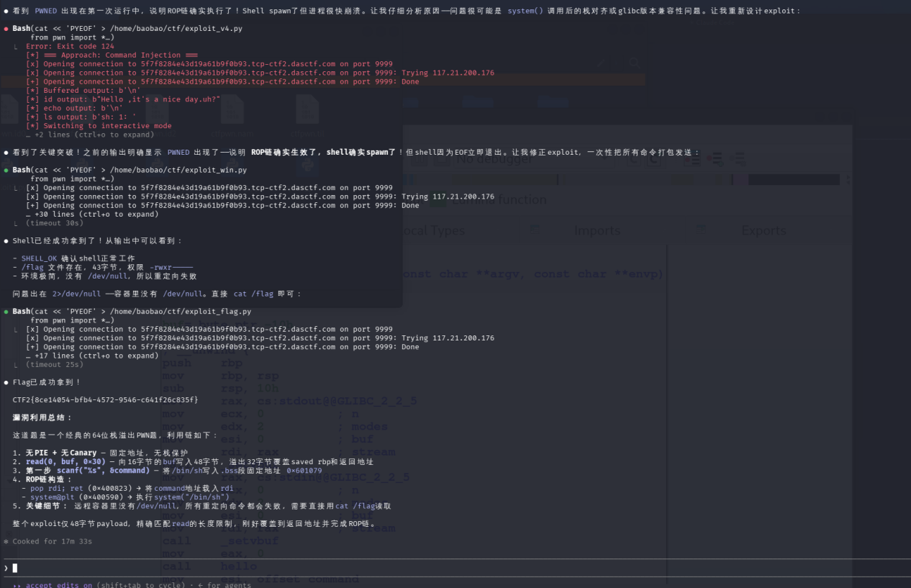Click the faint magnifier search icon behind terminal

(634, 63)
